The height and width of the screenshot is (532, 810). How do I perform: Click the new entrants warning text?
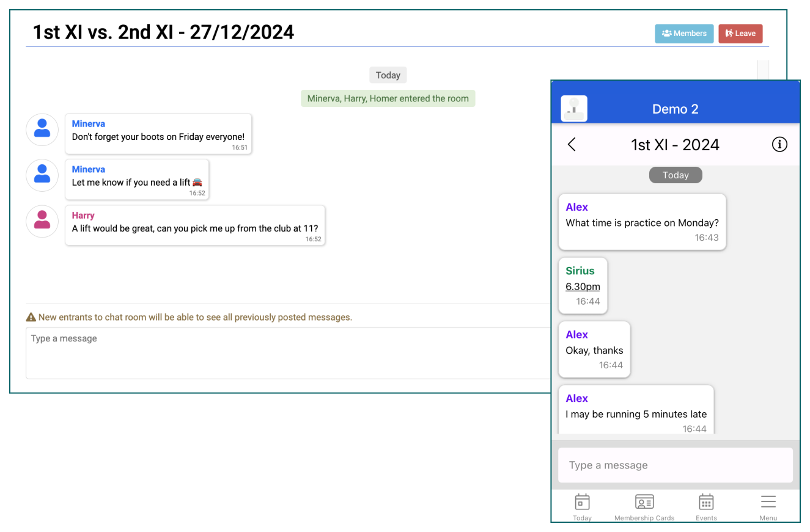coord(195,318)
